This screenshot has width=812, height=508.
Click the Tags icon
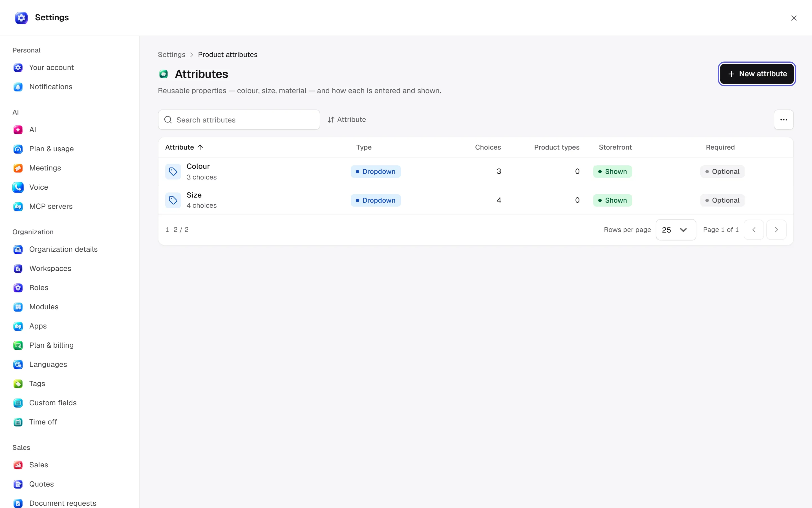coord(18,383)
